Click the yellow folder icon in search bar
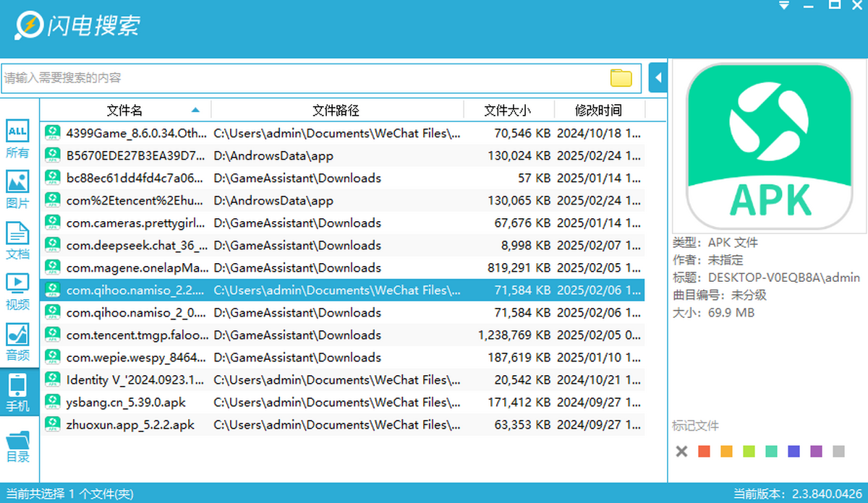This screenshot has width=868, height=503. (621, 78)
